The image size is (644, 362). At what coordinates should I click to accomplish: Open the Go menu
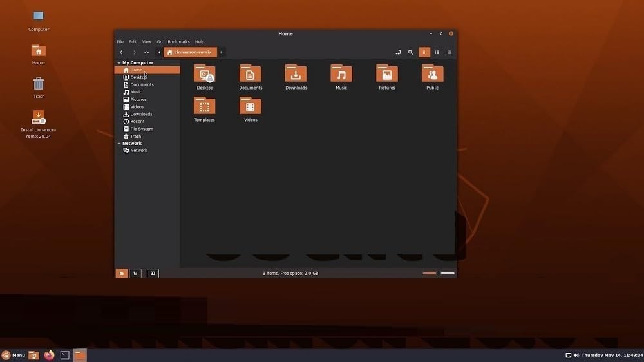159,41
